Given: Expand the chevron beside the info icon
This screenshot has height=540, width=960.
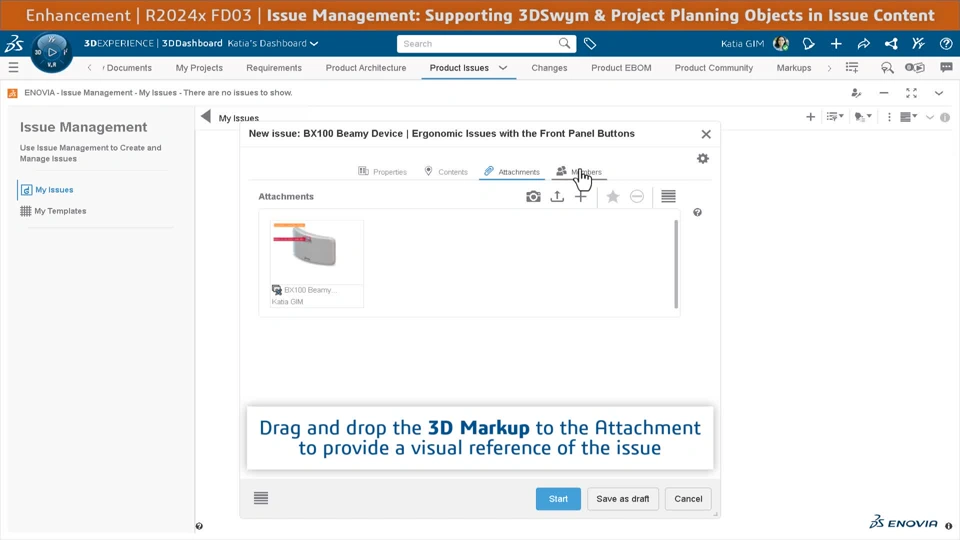Looking at the screenshot, I should (929, 118).
